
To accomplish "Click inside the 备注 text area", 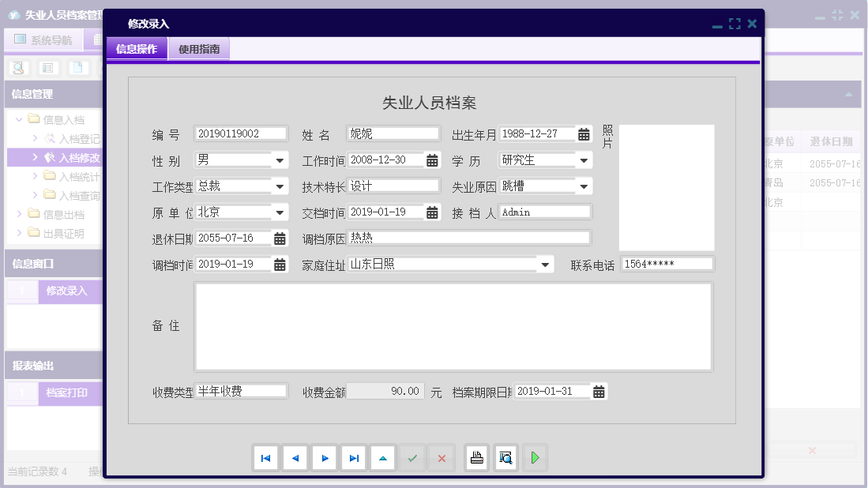I will (x=453, y=325).
